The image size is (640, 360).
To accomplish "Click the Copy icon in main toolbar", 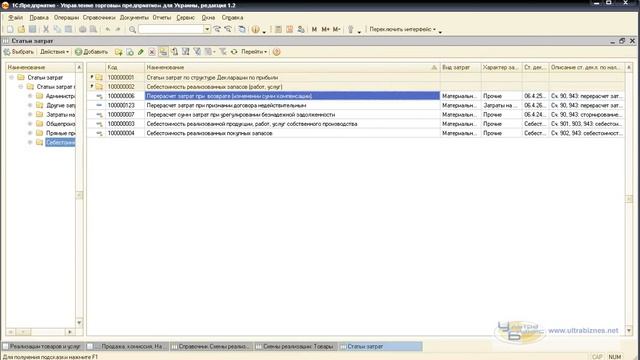I will pyautogui.click(x=57, y=29).
